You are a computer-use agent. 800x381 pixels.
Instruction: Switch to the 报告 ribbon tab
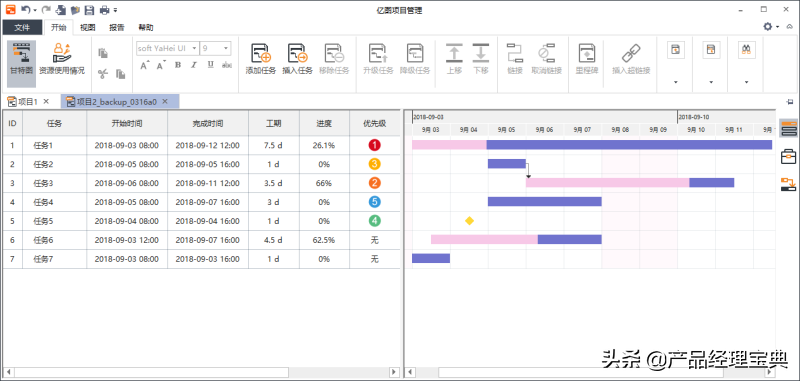117,28
